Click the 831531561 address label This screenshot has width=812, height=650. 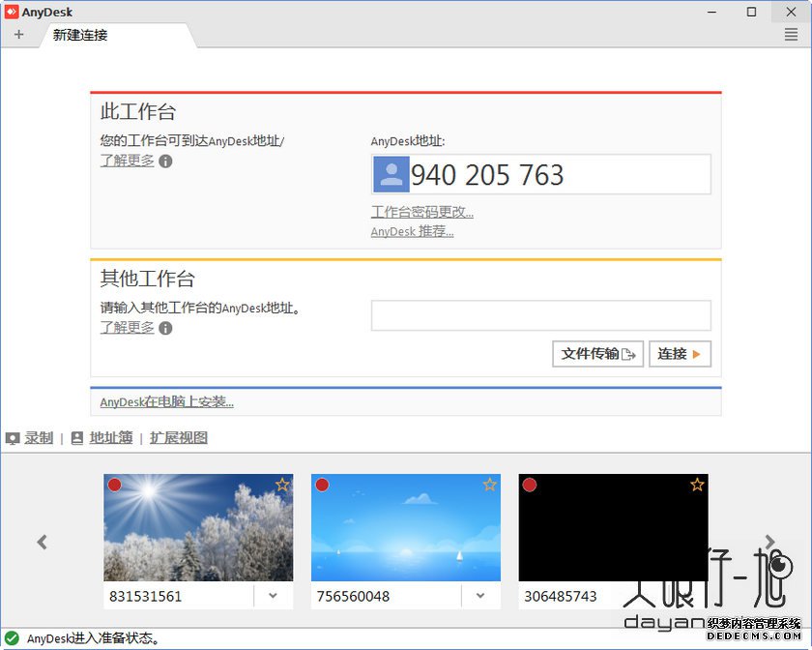point(146,597)
